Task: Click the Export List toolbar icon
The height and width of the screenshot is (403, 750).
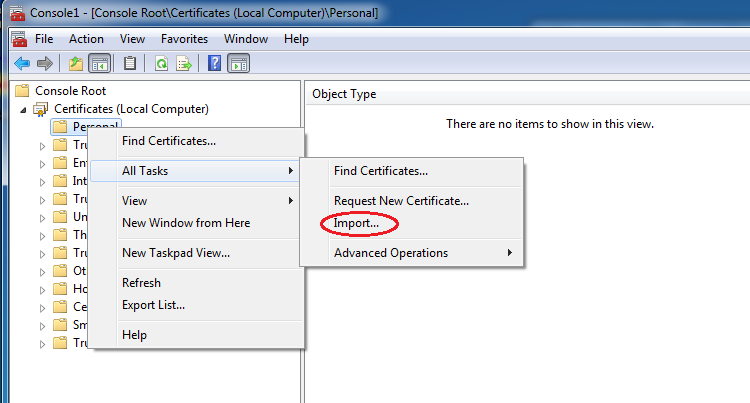Action: (x=184, y=63)
